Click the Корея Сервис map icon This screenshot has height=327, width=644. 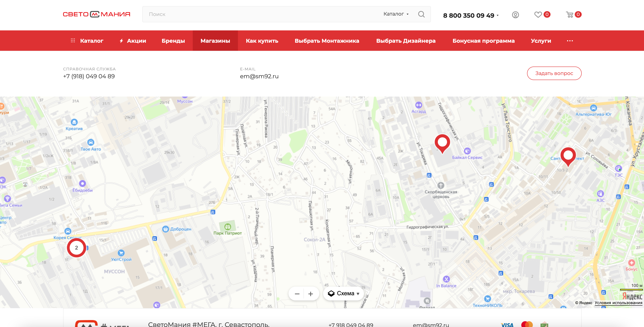pyautogui.click(x=68, y=231)
